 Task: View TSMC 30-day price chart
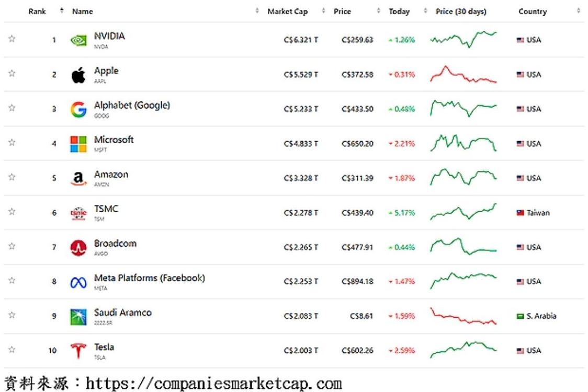point(463,213)
